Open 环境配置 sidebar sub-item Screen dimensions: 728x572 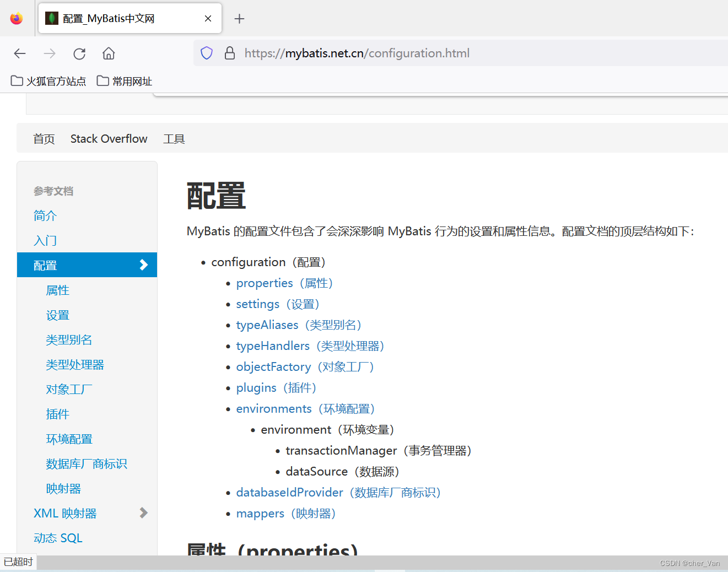[x=69, y=439]
